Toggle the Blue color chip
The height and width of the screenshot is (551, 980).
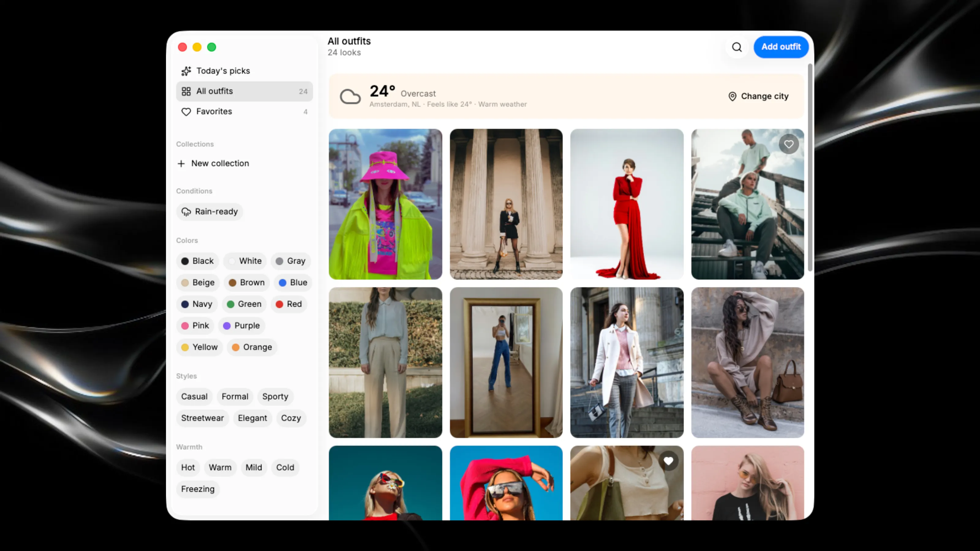[x=293, y=283]
